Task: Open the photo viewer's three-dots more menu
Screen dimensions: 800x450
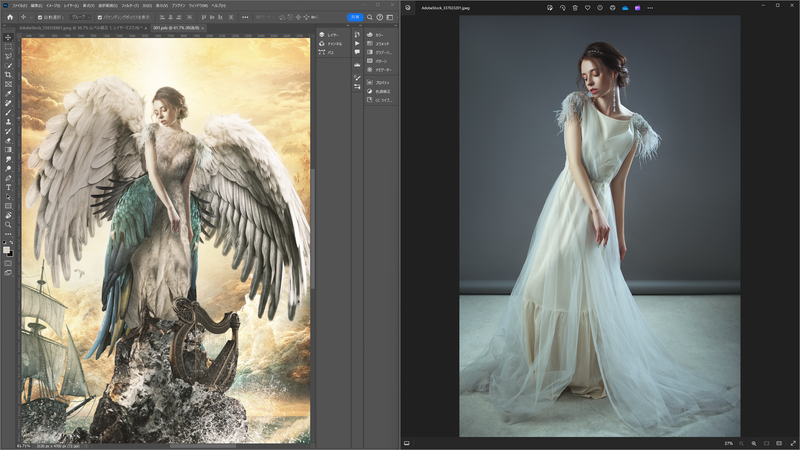Action: (650, 8)
